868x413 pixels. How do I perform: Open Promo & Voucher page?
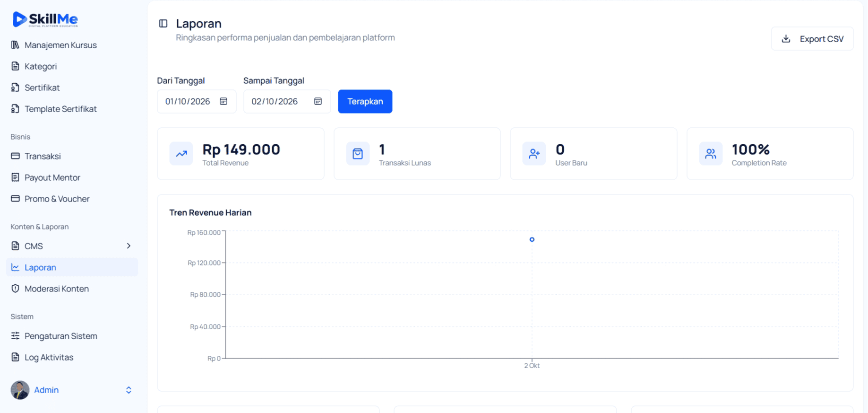point(72,199)
